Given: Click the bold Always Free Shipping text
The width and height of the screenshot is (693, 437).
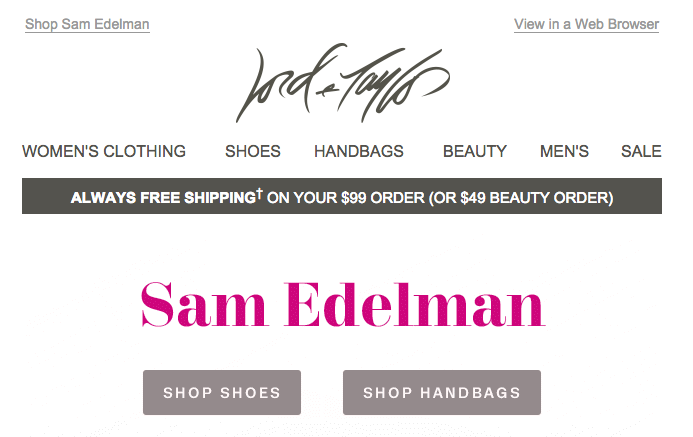Looking at the screenshot, I should (164, 198).
